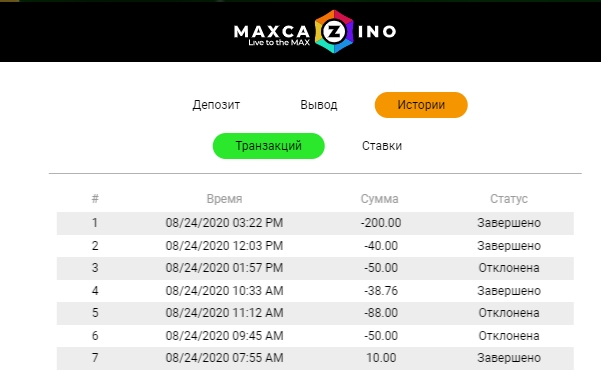Click the MaxCazino hexagon logo icon
This screenshot has height=384, width=601.
pyautogui.click(x=334, y=31)
